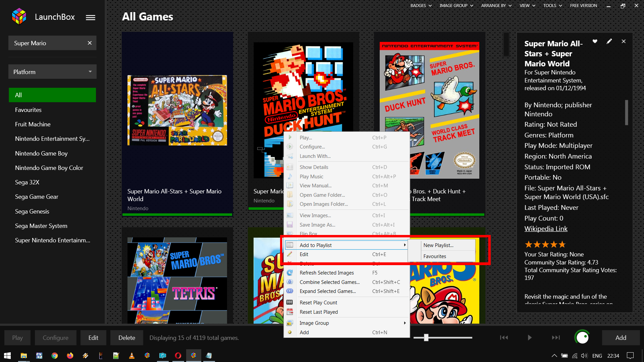The width and height of the screenshot is (644, 362).
Task: Click the green circular volume knob
Action: [582, 337]
